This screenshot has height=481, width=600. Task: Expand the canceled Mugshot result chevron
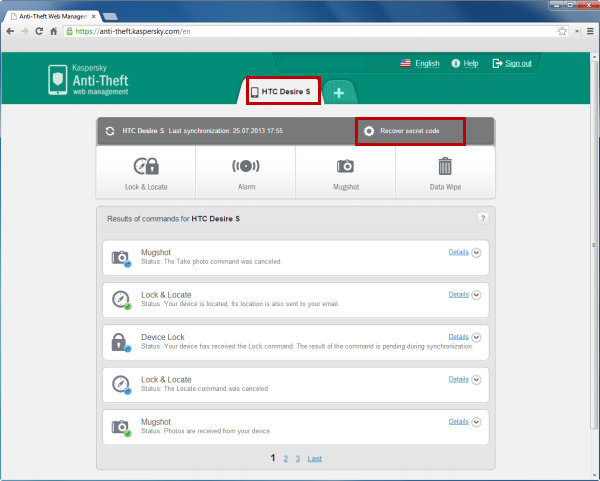[476, 253]
